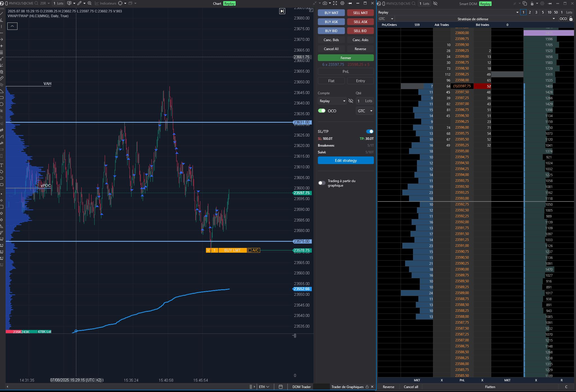Toggle the OCO switch off
The width and height of the screenshot is (576, 392).
click(x=322, y=111)
